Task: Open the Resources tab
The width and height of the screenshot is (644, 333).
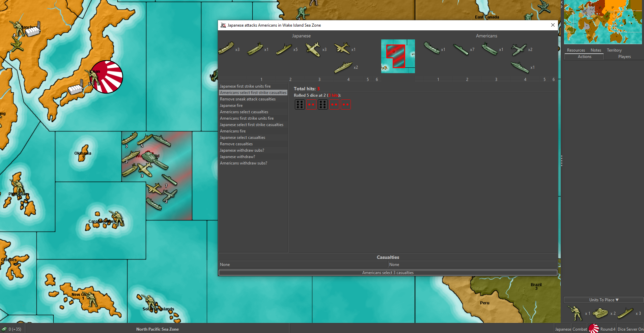Action: point(576,50)
